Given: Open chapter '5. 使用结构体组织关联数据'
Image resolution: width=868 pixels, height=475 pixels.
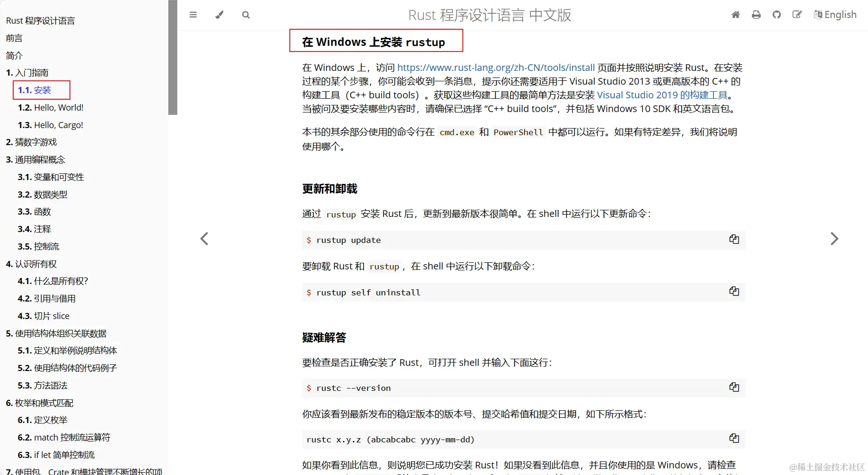Looking at the screenshot, I should tap(56, 334).
